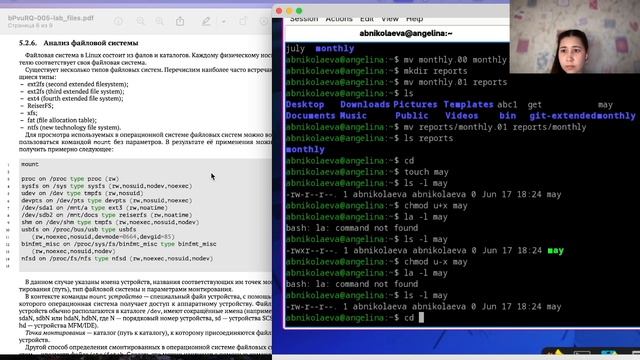The width and height of the screenshot is (640, 360).
Task: Zoom in the PDF in Preview
Action: point(160,21)
